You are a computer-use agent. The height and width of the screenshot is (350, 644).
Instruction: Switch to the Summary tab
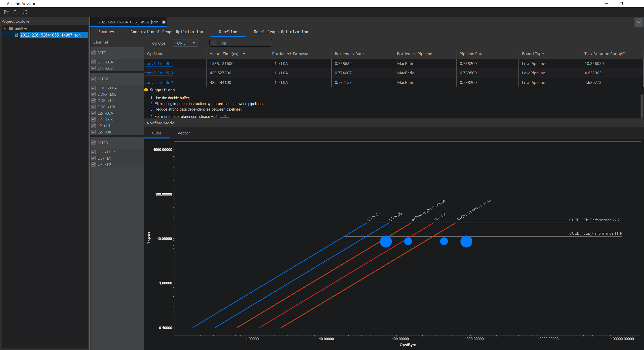click(106, 32)
